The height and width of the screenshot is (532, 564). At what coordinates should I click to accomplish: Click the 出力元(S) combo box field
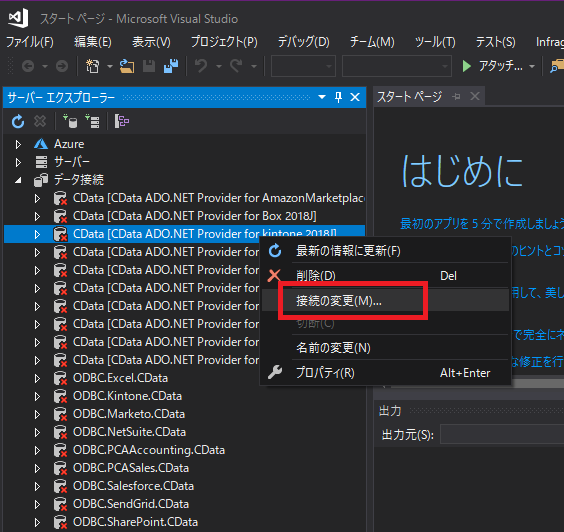(x=502, y=434)
